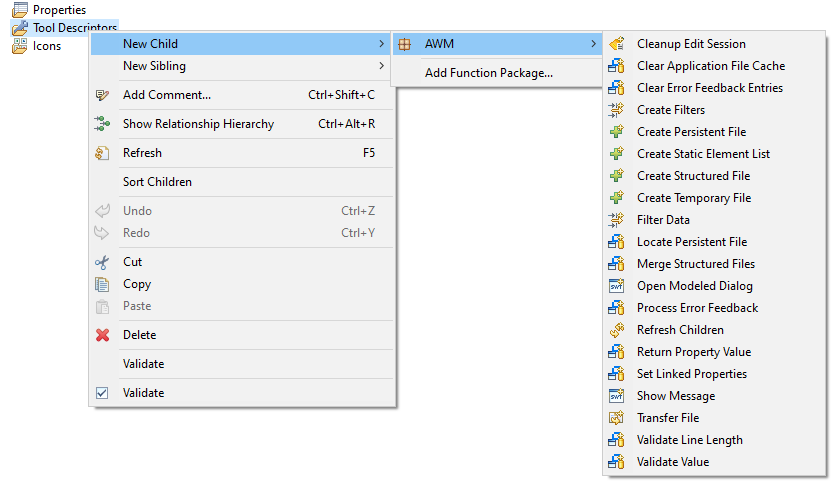Click the Refresh icon in context menu
This screenshot has width=833, height=484.
pyautogui.click(x=102, y=153)
